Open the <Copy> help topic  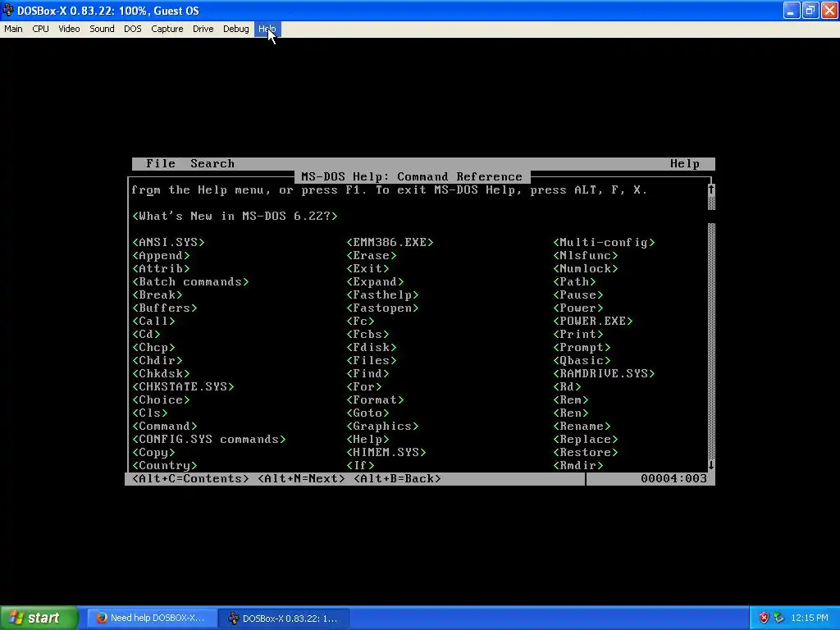pyautogui.click(x=153, y=452)
